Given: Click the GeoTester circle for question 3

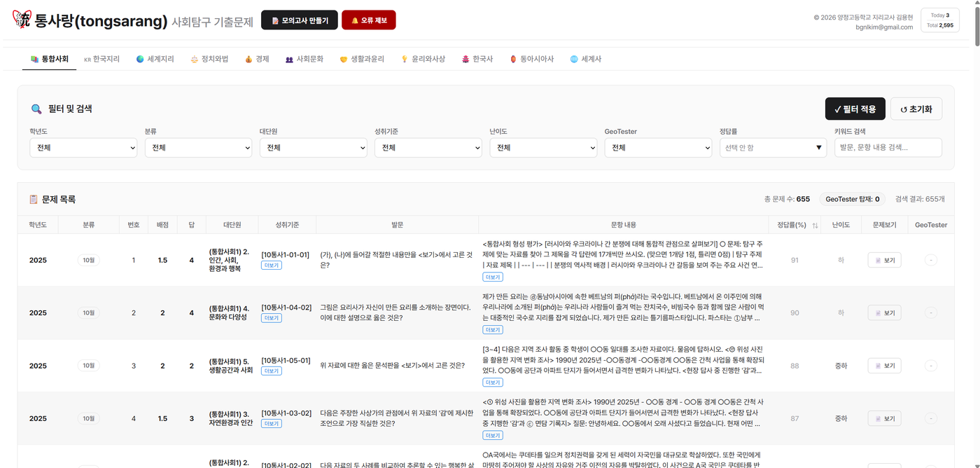Looking at the screenshot, I should coord(931,366).
